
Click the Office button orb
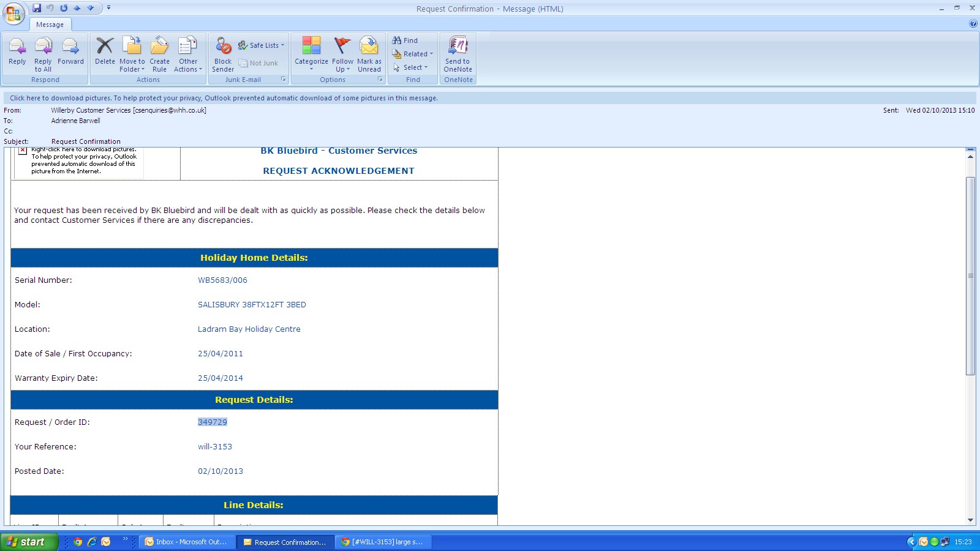13,13
